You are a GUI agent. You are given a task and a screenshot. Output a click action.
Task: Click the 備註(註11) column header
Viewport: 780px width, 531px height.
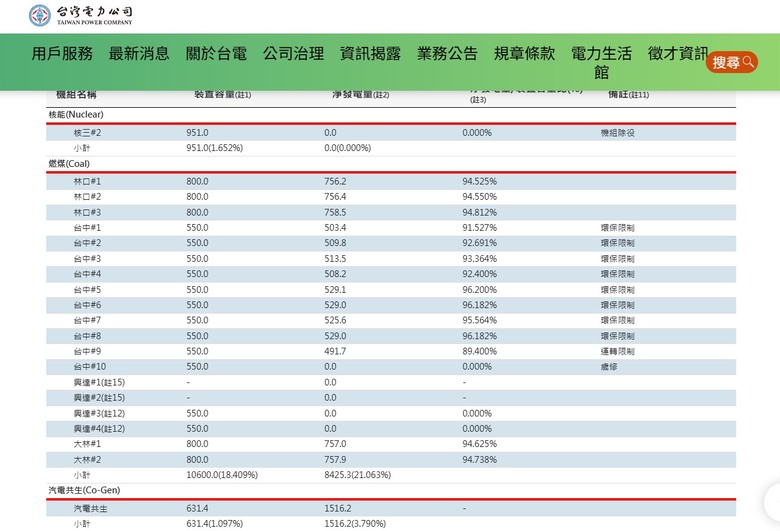[x=629, y=95]
